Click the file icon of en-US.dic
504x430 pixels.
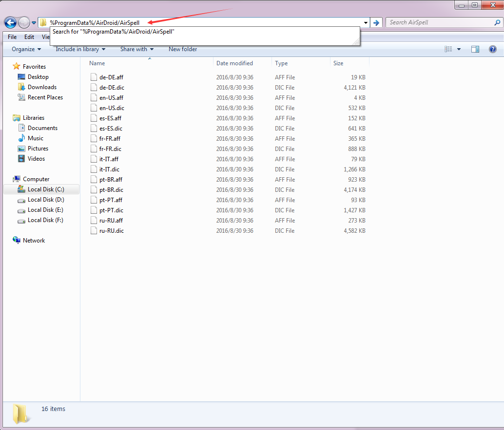click(x=94, y=108)
